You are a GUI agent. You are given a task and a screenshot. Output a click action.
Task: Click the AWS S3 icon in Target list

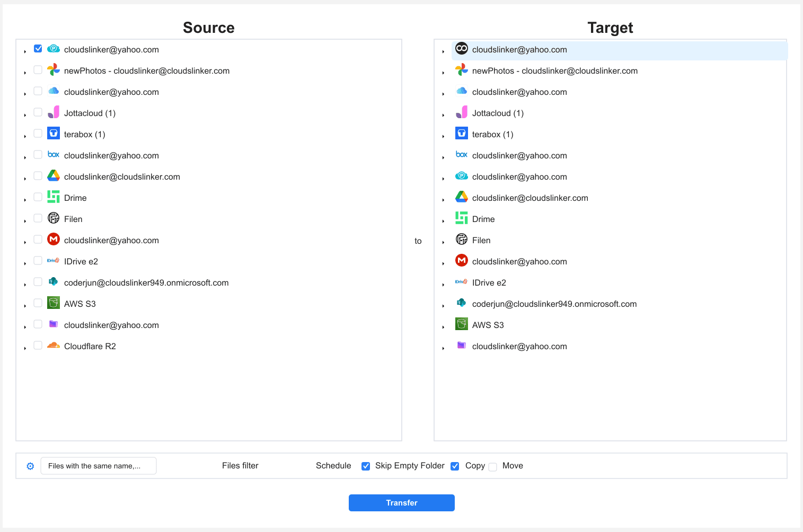[x=462, y=324]
